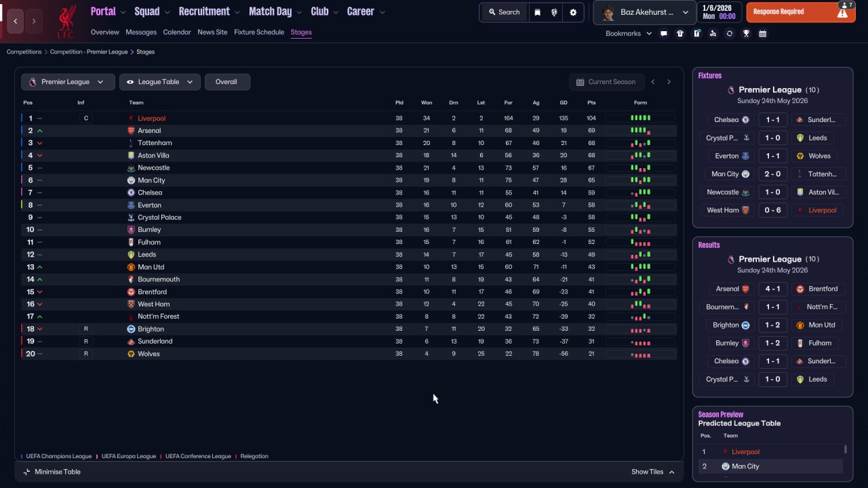The height and width of the screenshot is (488, 868).
Task: Click the manager avatar portrait
Action: (x=608, y=12)
